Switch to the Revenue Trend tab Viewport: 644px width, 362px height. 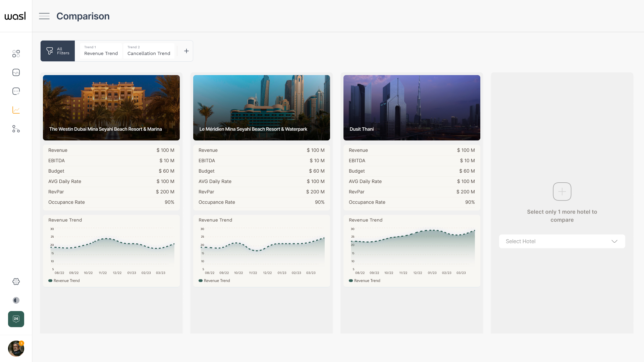click(x=101, y=51)
